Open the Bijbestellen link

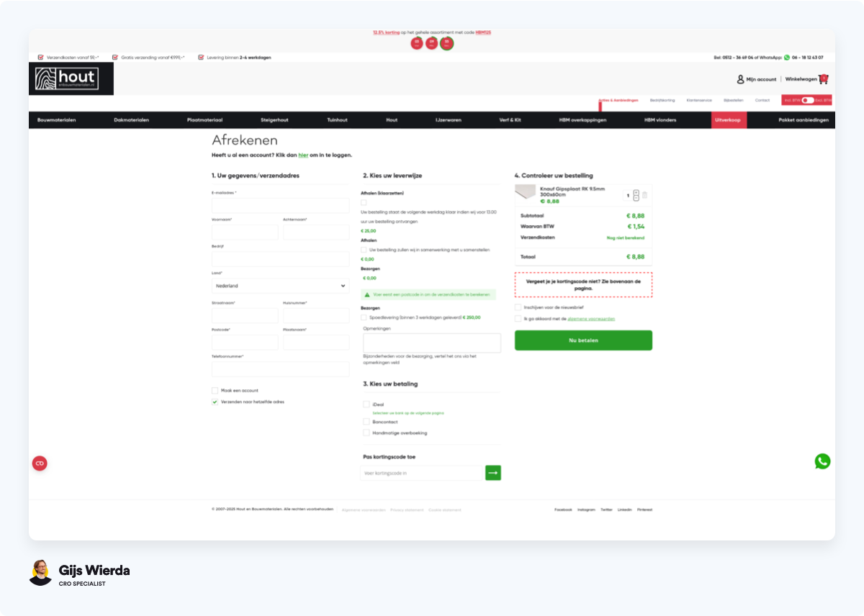tap(733, 100)
